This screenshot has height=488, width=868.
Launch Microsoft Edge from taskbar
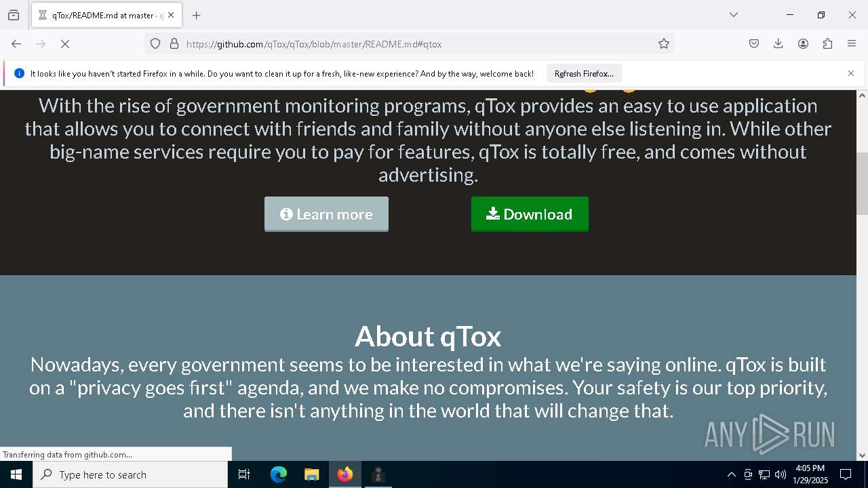(x=279, y=474)
